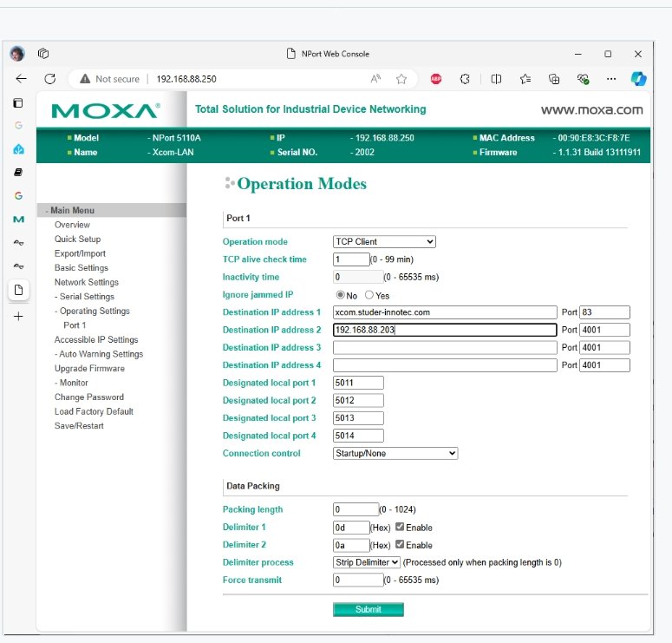Go to Overview in the main menu
The height and width of the screenshot is (643, 672).
pyautogui.click(x=72, y=225)
